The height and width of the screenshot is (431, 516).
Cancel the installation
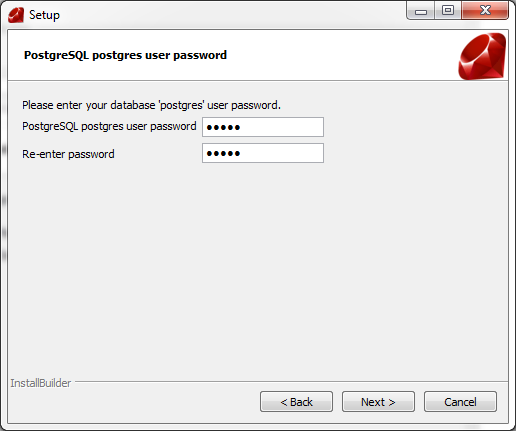tap(460, 402)
